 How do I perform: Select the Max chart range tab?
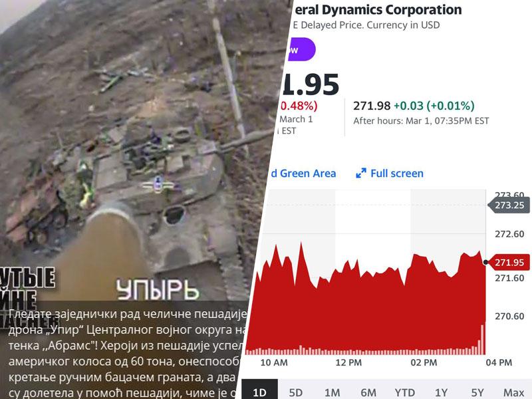coord(514,392)
